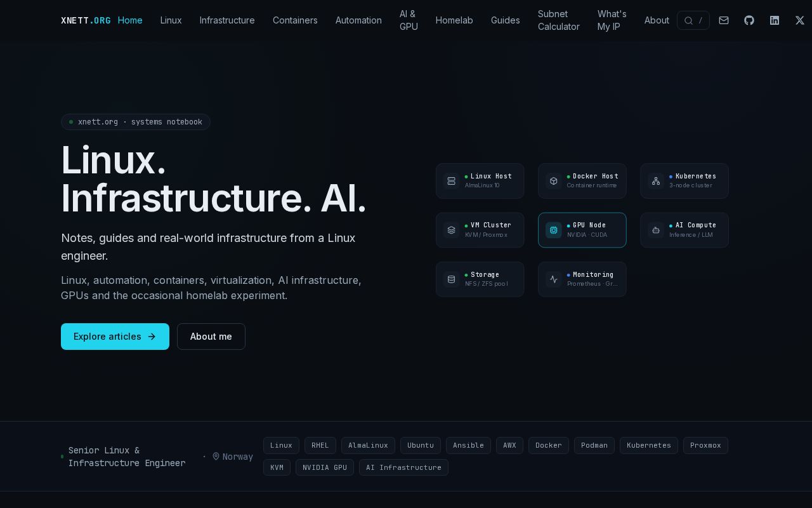Click the VM Cluster layers icon
The width and height of the screenshot is (812, 508).
[451, 230]
